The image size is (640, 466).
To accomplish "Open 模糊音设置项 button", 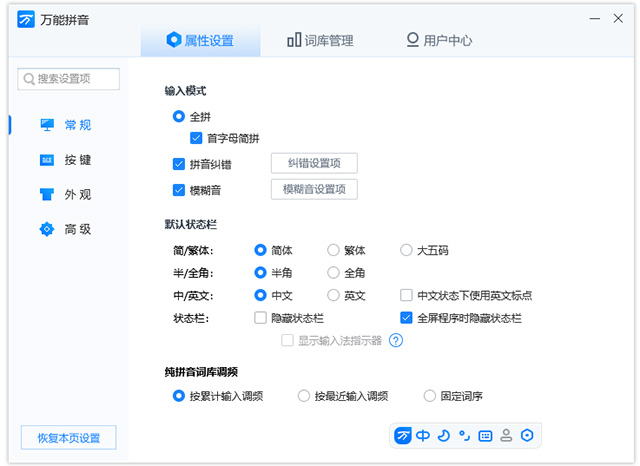I will point(314,189).
